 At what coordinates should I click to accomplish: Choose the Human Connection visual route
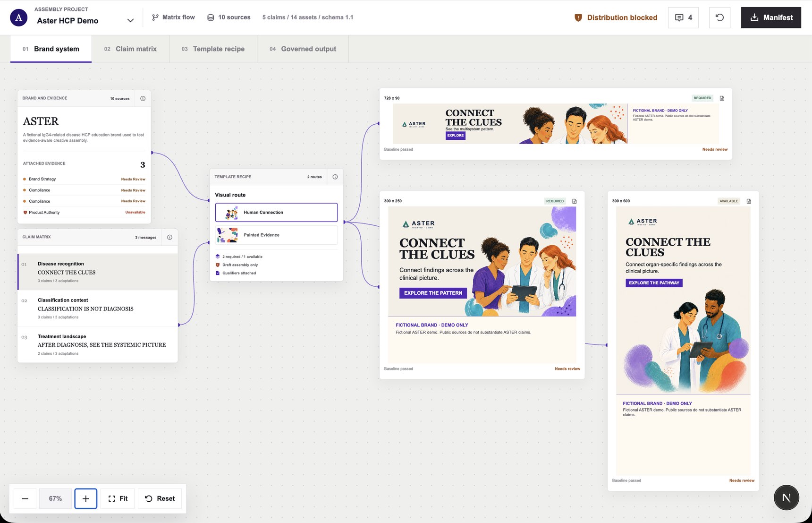(276, 212)
